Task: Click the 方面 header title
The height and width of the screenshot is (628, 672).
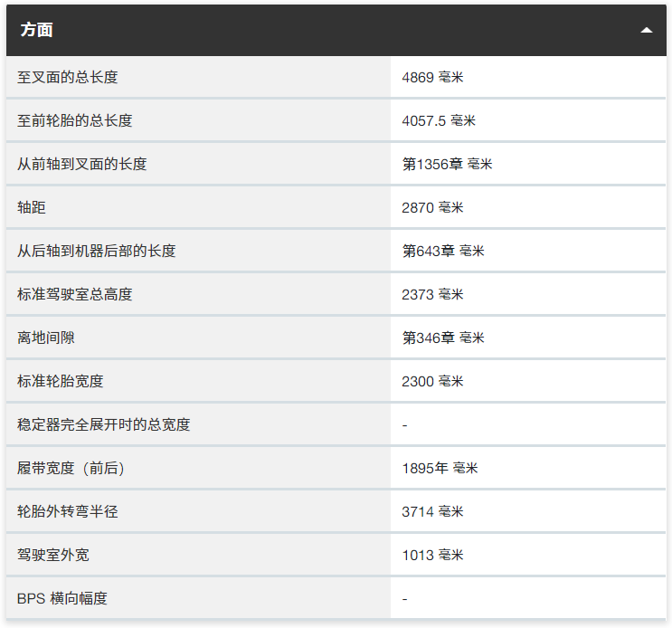Action: pyautogui.click(x=36, y=30)
